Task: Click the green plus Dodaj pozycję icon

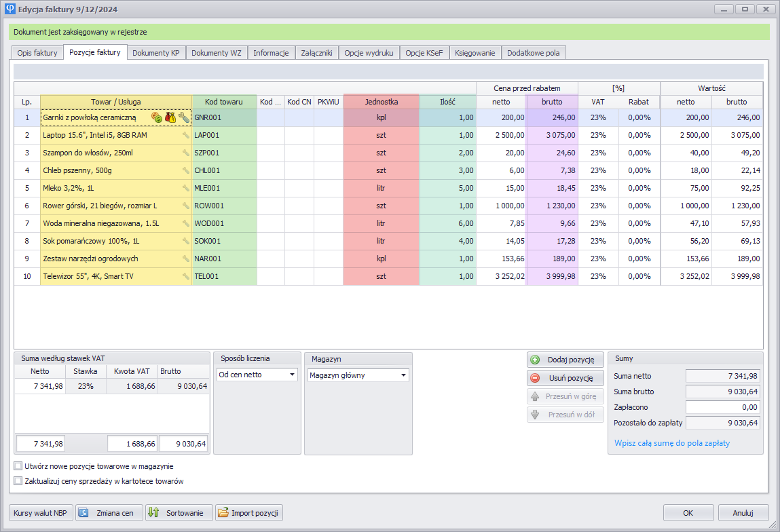Action: coord(535,360)
